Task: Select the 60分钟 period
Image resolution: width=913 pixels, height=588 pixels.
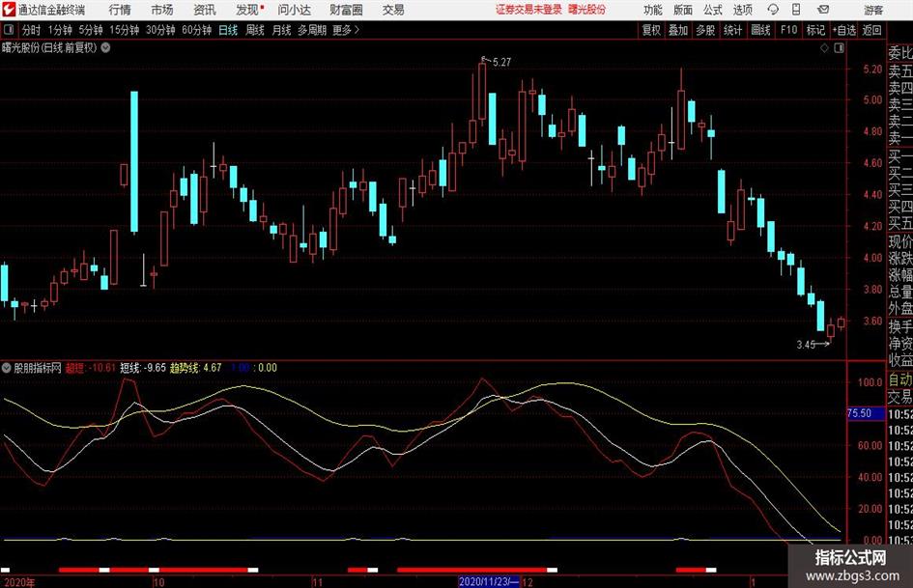Action: point(196,30)
